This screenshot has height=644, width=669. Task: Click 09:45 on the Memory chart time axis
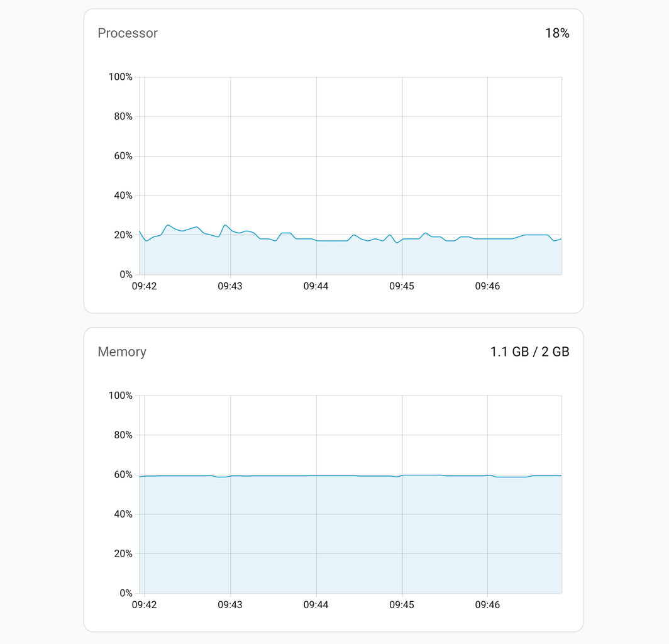tap(402, 605)
